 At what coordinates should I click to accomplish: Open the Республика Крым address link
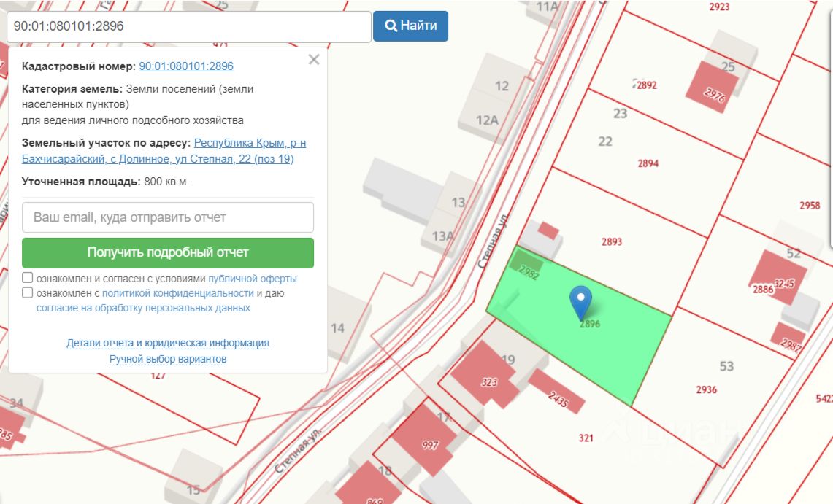pyautogui.click(x=164, y=151)
